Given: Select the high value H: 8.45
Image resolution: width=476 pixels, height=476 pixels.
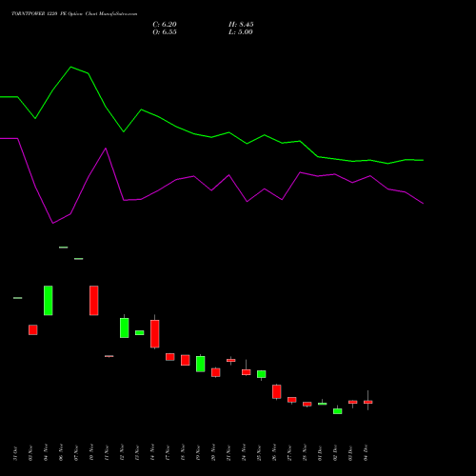Looking at the screenshot, I should pos(241,25).
